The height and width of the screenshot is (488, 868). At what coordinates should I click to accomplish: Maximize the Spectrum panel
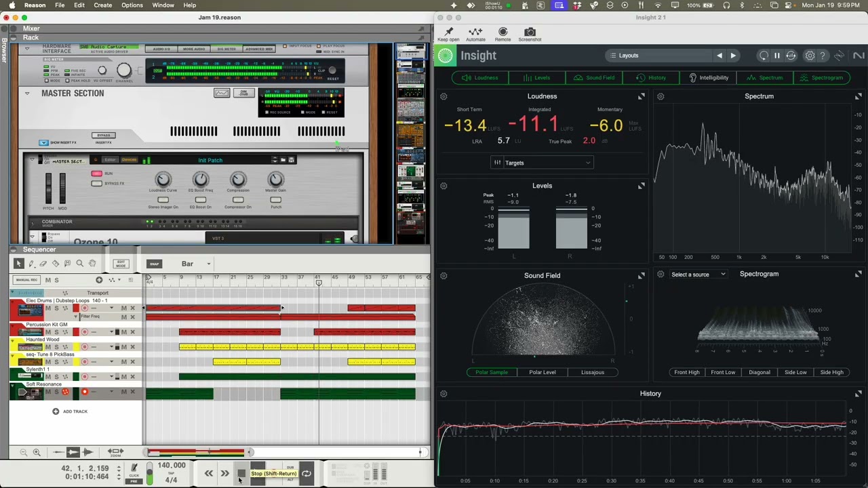[859, 96]
